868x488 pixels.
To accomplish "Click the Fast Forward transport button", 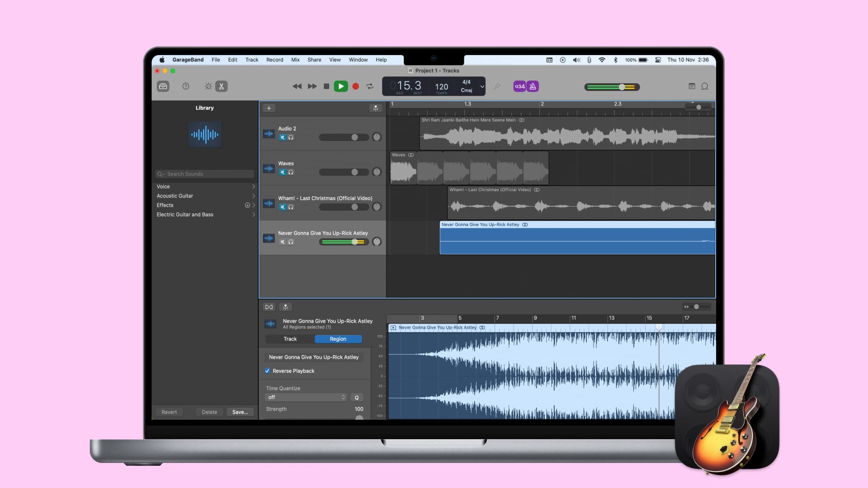I will pos(312,86).
